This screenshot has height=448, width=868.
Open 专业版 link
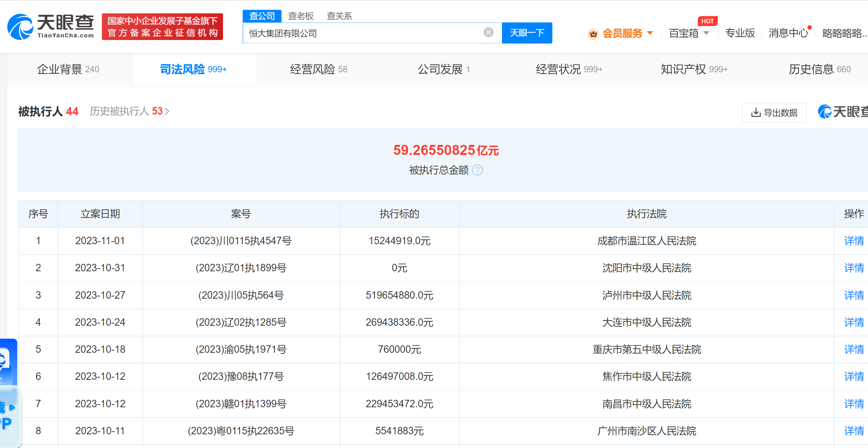[x=740, y=33]
